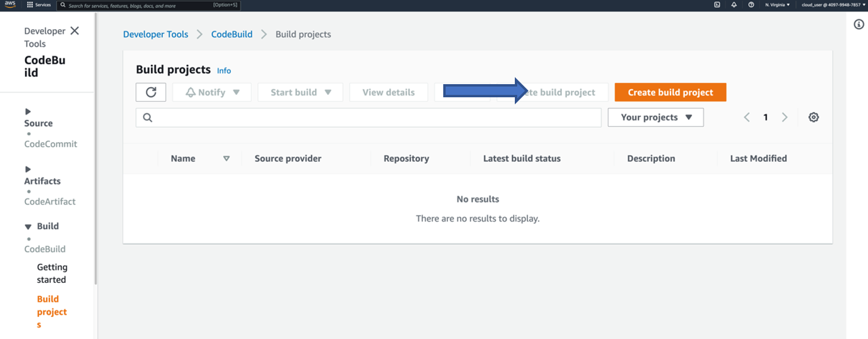868x339 pixels.
Task: Open the AWS help question mark icon
Action: [751, 5]
